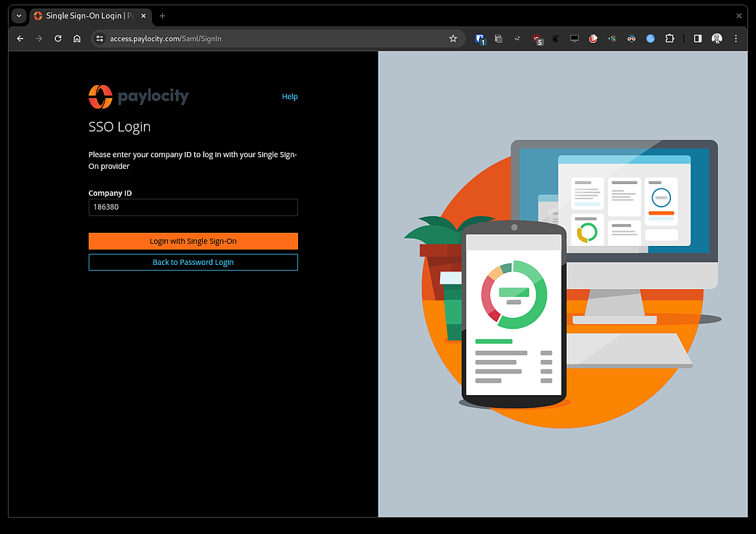View site information for access.paylocity.com
The height and width of the screenshot is (534, 756).
100,39
